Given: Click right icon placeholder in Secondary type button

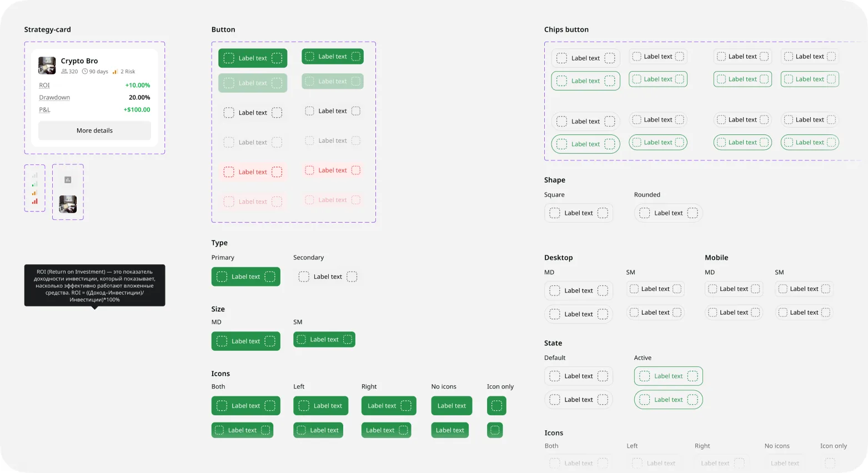Looking at the screenshot, I should click(x=352, y=276).
